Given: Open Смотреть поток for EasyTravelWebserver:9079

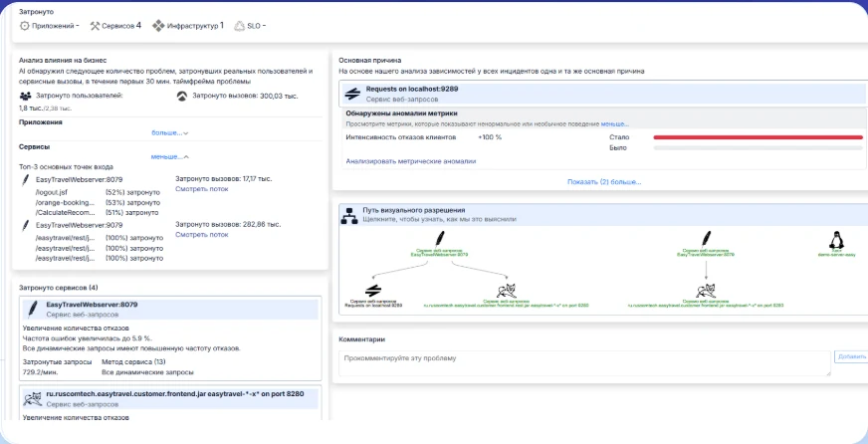Looking at the screenshot, I should pos(201,234).
